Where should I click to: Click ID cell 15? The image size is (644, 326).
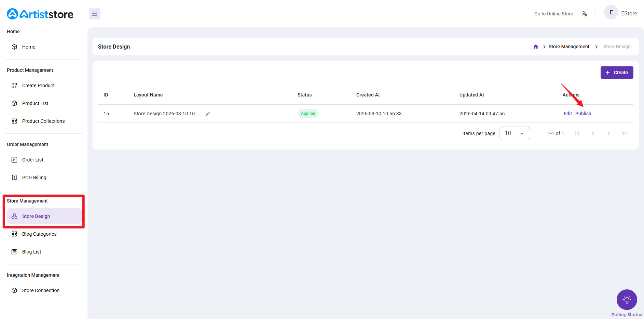tap(106, 114)
